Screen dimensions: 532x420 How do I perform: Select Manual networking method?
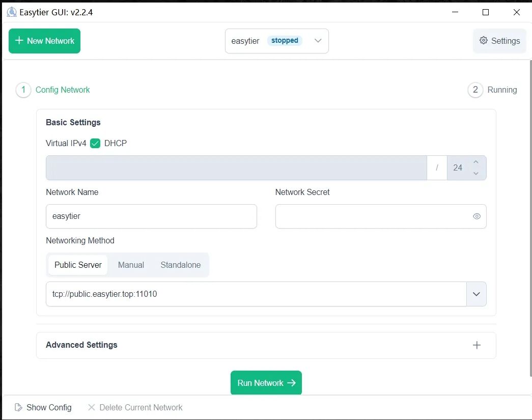131,265
